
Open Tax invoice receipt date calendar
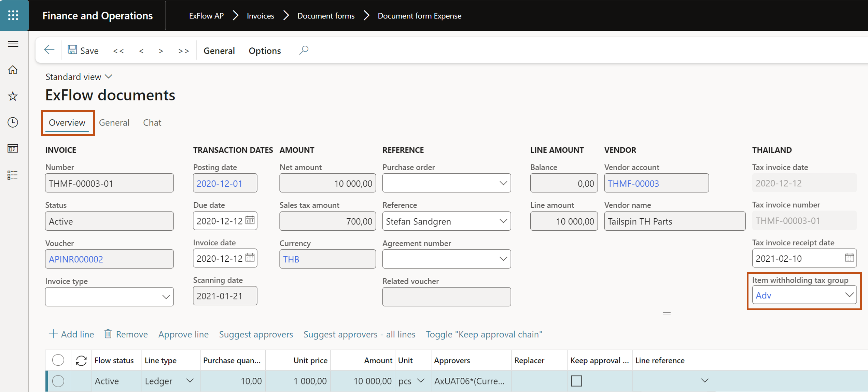[850, 258]
